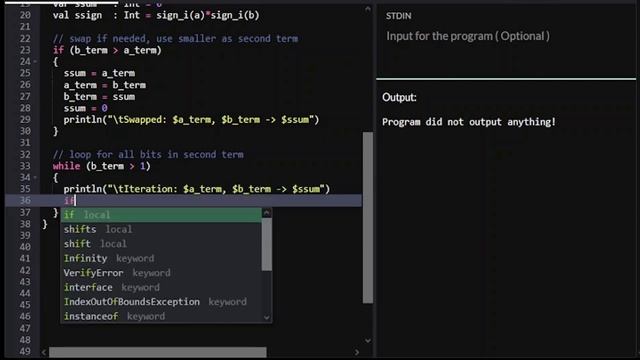640x360 pixels.
Task: Click the 'STDIN' label
Action: pyautogui.click(x=399, y=16)
